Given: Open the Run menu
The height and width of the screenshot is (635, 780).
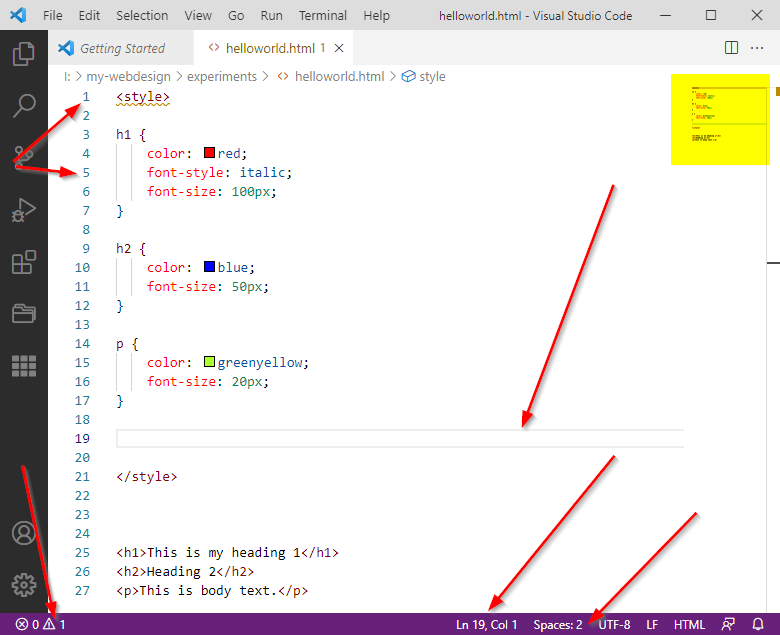Looking at the screenshot, I should [x=272, y=15].
